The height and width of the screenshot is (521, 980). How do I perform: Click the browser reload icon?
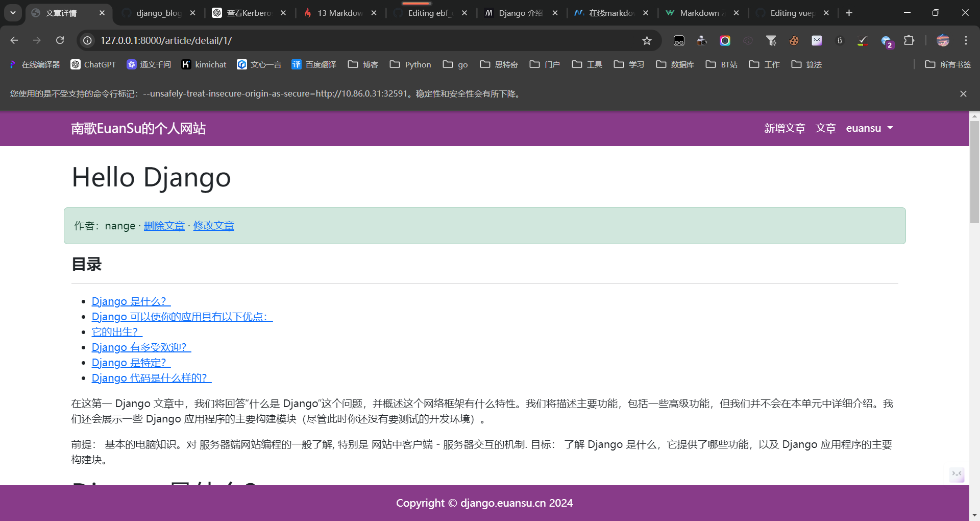(60, 40)
